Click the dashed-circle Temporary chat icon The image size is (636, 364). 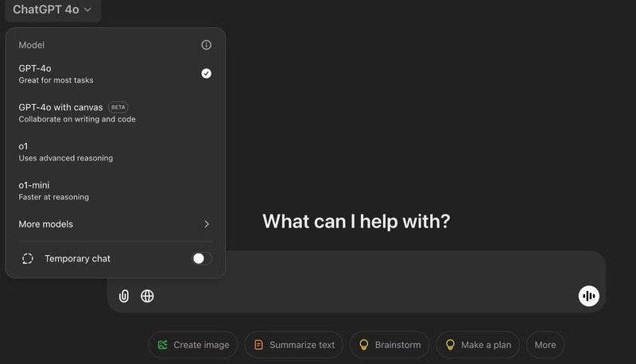[28, 258]
